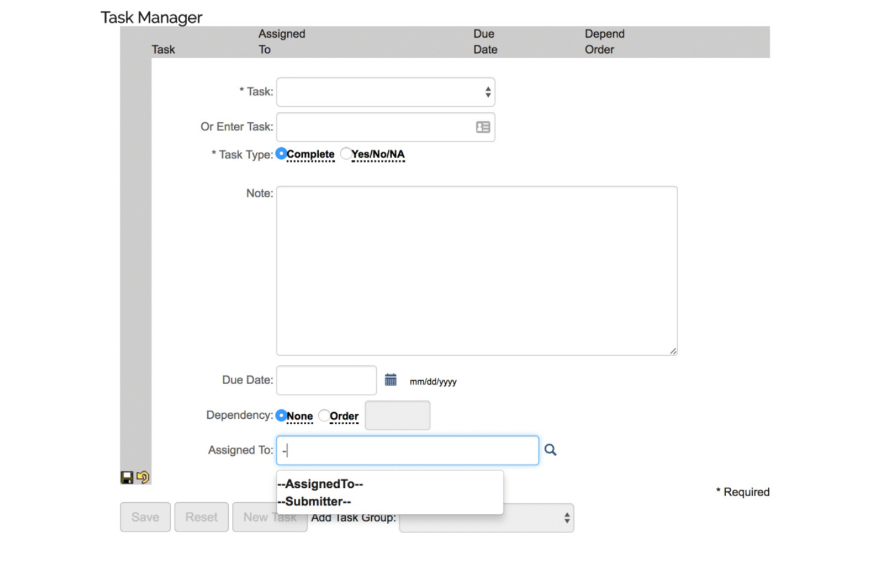Screen dimensions: 882x588
Task: Click the Or Enter Task: label
Action: click(237, 126)
